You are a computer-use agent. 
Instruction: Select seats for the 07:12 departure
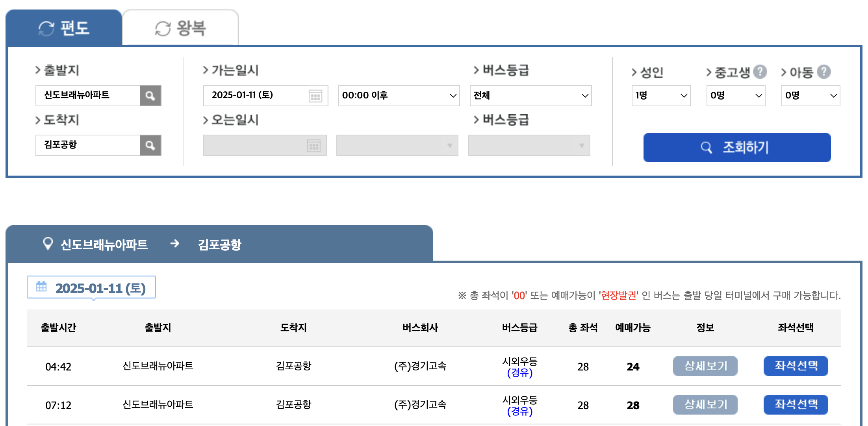pos(795,404)
